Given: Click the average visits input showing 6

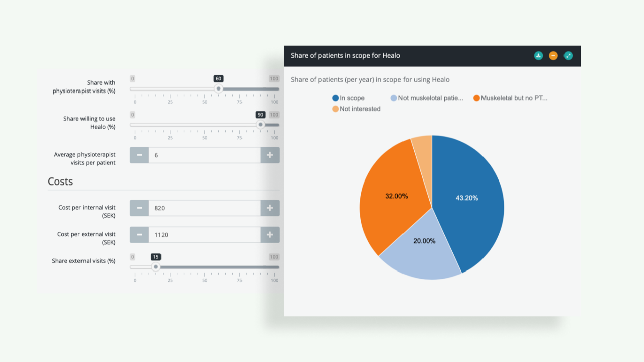Looking at the screenshot, I should click(205, 155).
